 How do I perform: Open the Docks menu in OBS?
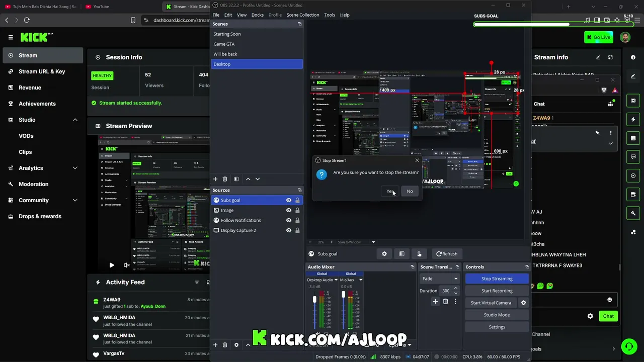pos(258,15)
